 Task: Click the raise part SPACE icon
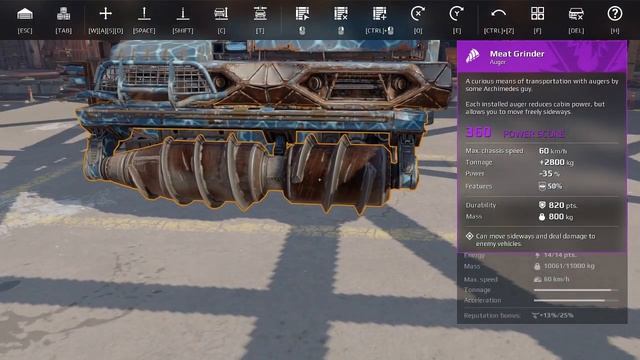point(144,14)
